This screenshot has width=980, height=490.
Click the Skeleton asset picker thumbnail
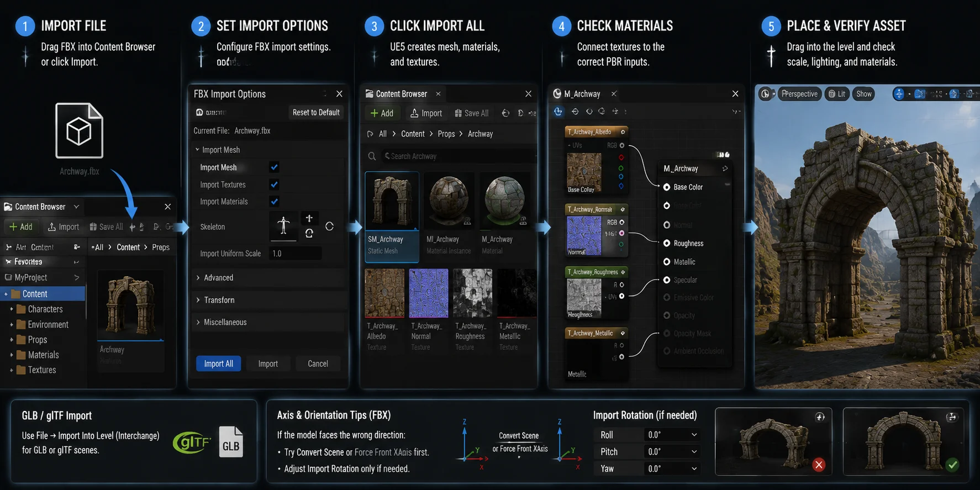pyautogui.click(x=283, y=226)
